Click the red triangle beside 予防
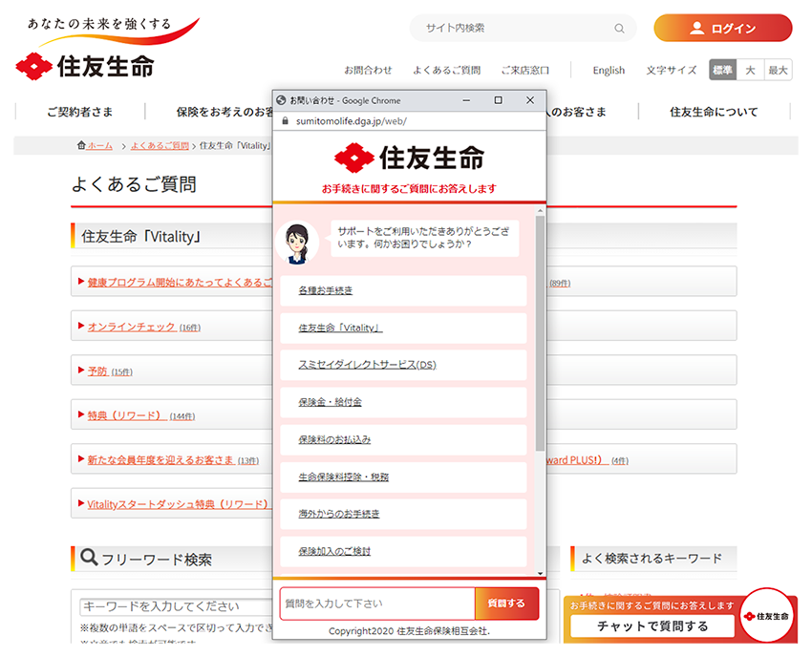This screenshot has width=812, height=657. pos(81,371)
